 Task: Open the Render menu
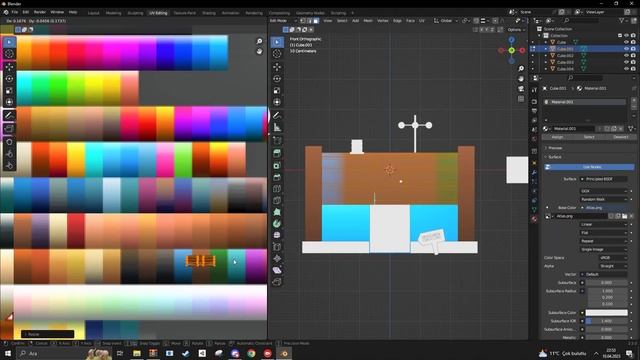(x=40, y=12)
